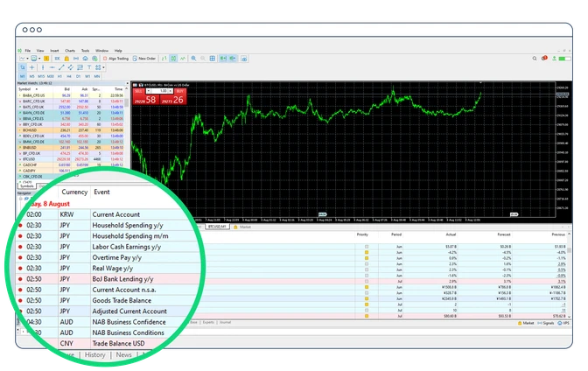Open the File menu
Screen dimensions: 588x371
click(x=28, y=51)
